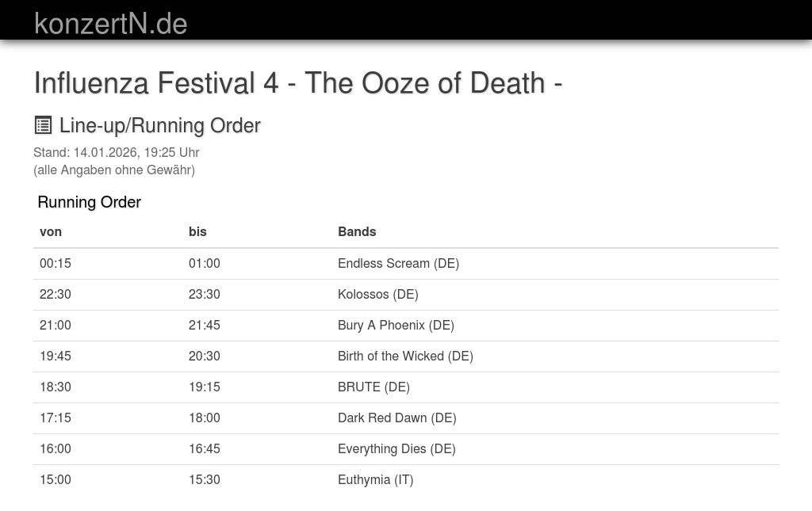812x511 pixels.
Task: Click the 15:30 end time cell
Action: (x=205, y=479)
